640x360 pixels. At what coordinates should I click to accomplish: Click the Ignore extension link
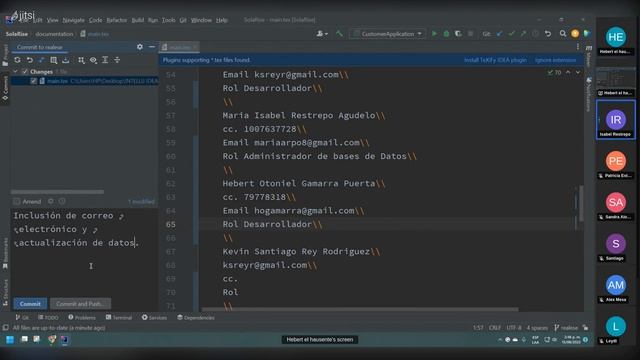tap(555, 60)
